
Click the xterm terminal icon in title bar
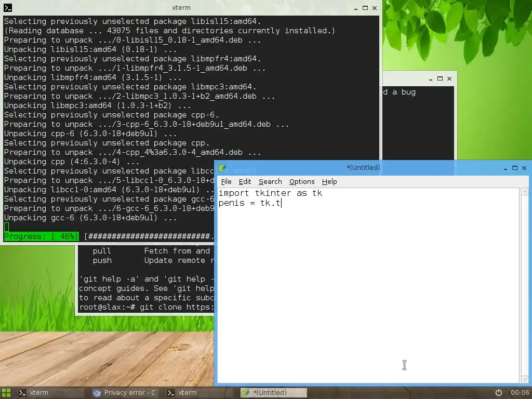pyautogui.click(x=7, y=7)
